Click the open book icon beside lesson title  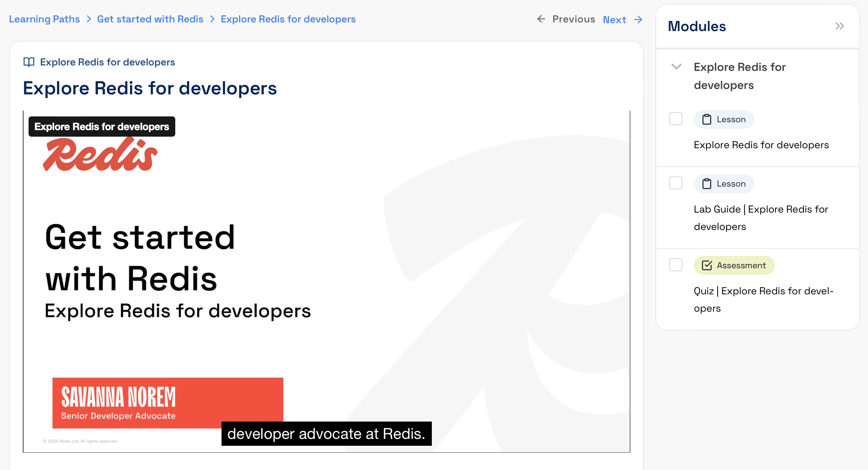point(29,62)
